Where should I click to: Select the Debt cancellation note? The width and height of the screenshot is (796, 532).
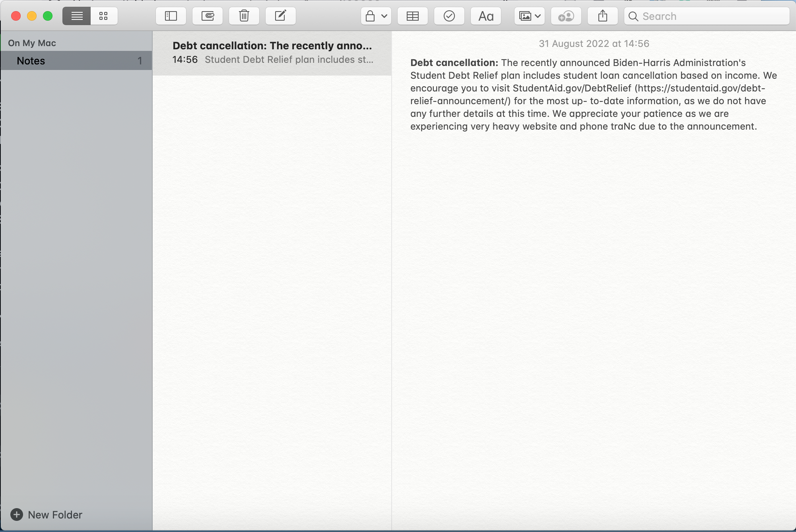tap(272, 52)
